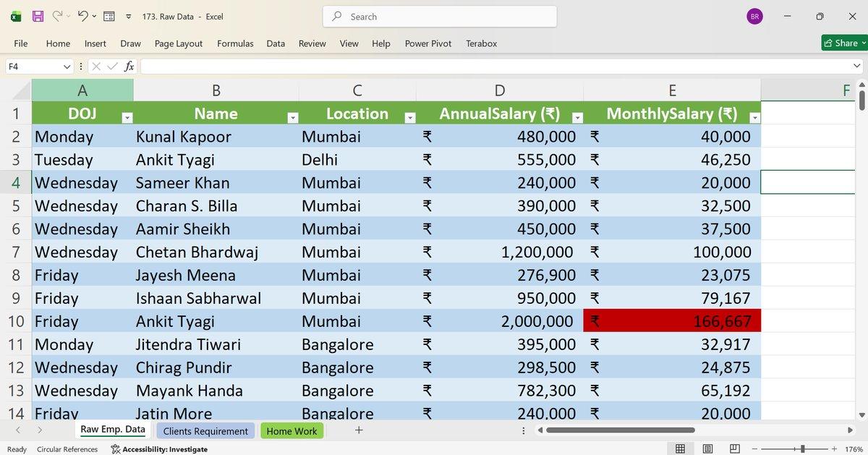Screen dimensions: 868x455
Task: Select the Page Layout view icon
Action: point(707,449)
